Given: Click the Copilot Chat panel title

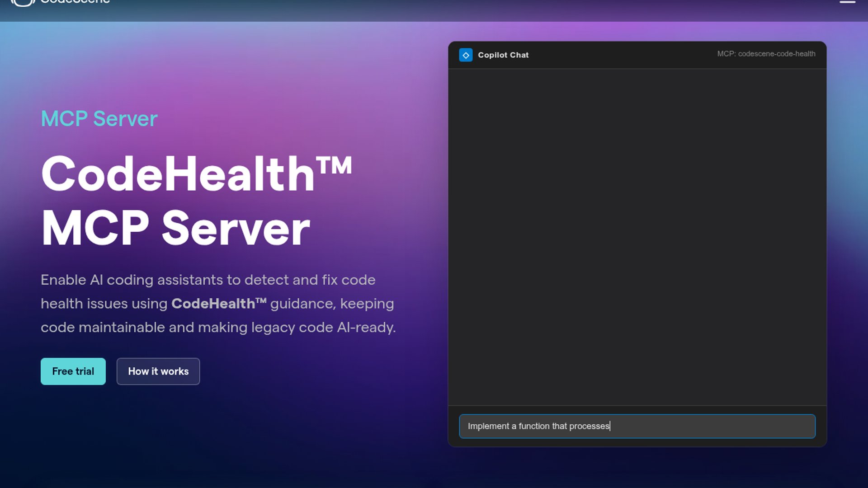Looking at the screenshot, I should pyautogui.click(x=503, y=55).
